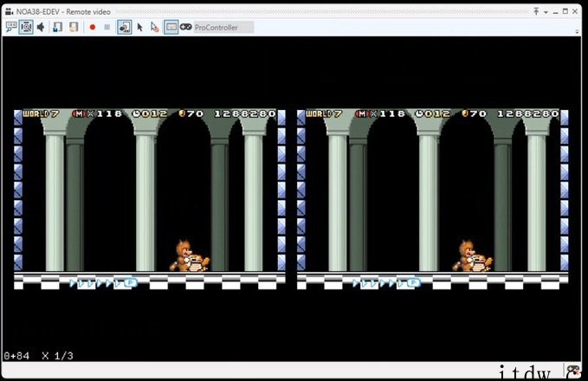Click the save screenshot icon with blue floppy
Screen dimensions: 588x381
click(57, 27)
